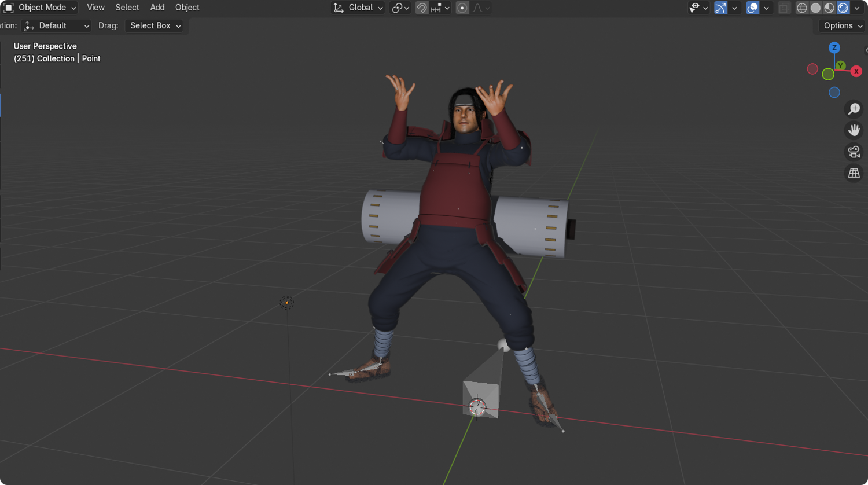
Task: Open the Options dropdown
Action: 843,25
